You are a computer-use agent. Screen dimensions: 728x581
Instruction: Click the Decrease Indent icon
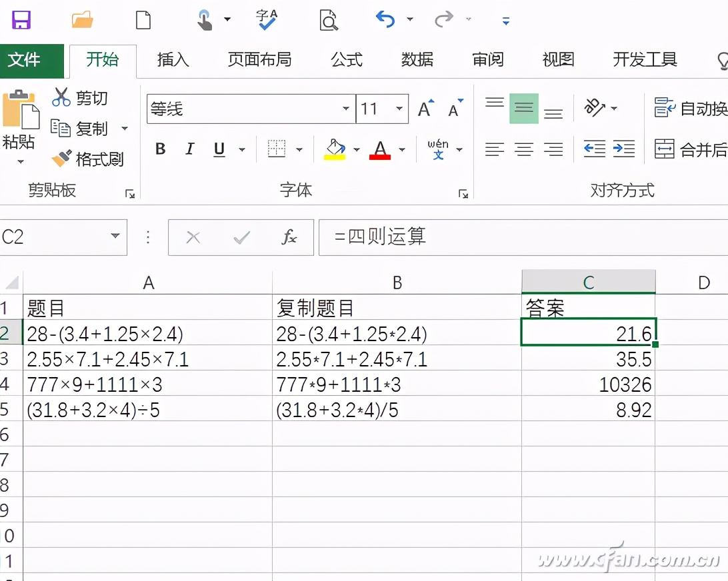pos(595,149)
